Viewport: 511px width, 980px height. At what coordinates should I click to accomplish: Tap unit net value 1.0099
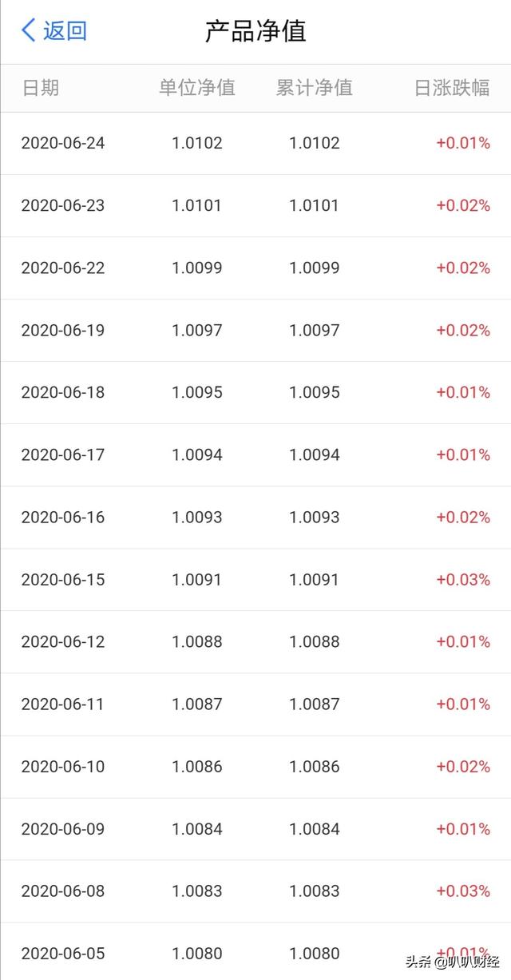point(197,268)
